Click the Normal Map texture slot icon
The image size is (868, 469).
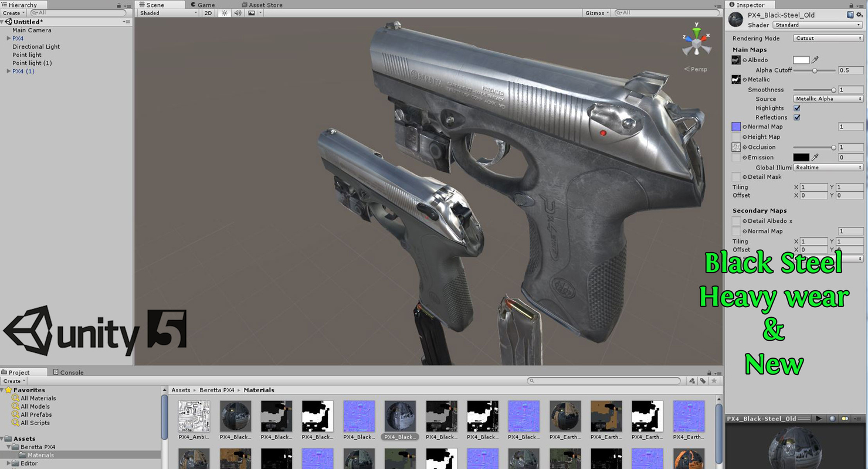(x=735, y=127)
